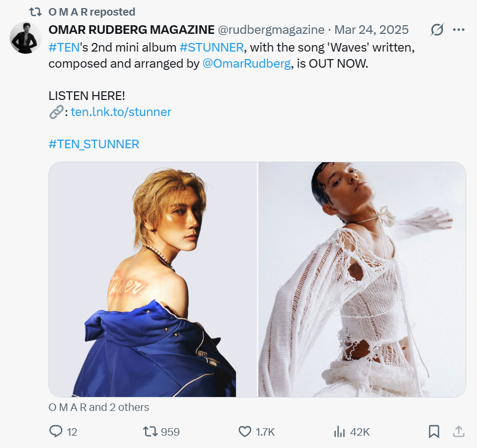The height and width of the screenshot is (448, 477).
Task: Bookmark this post
Action: pos(434,431)
